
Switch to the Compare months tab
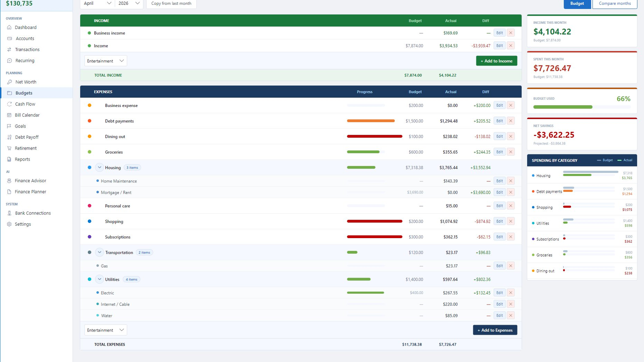[615, 3]
